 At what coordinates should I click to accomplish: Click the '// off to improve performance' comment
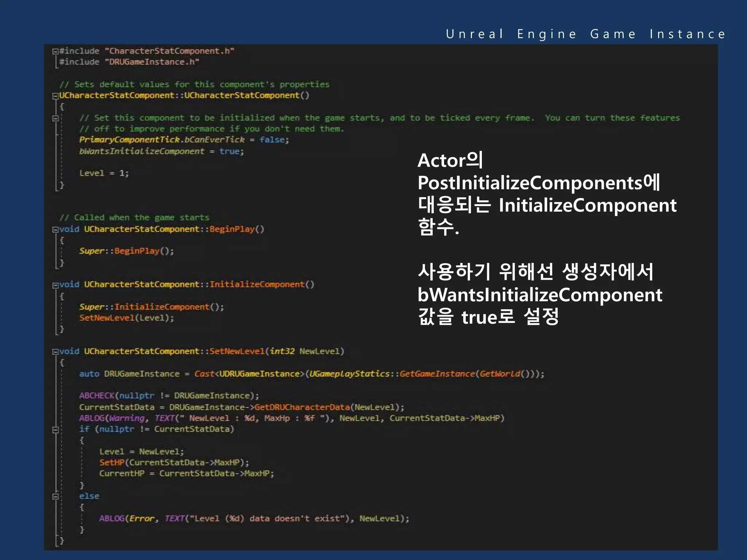tap(212, 129)
